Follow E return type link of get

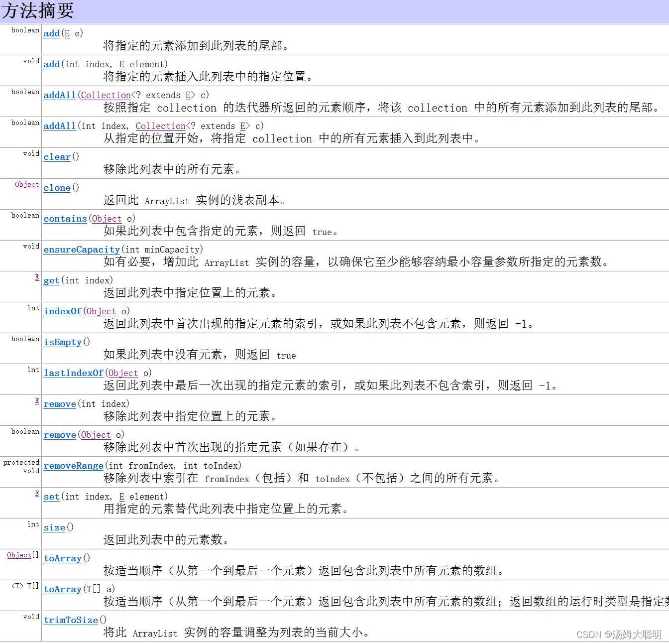tap(37, 277)
